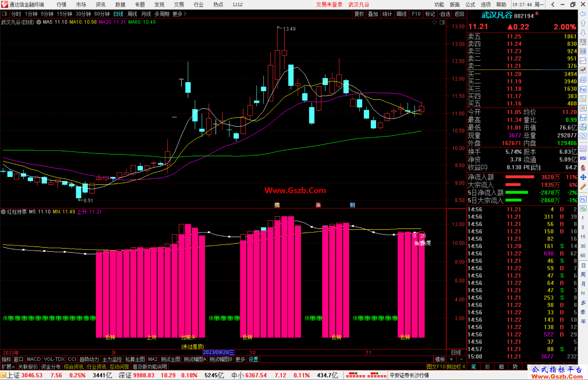
Task: Open the f(x) formula manager icon
Action: pyautogui.click(x=583, y=127)
